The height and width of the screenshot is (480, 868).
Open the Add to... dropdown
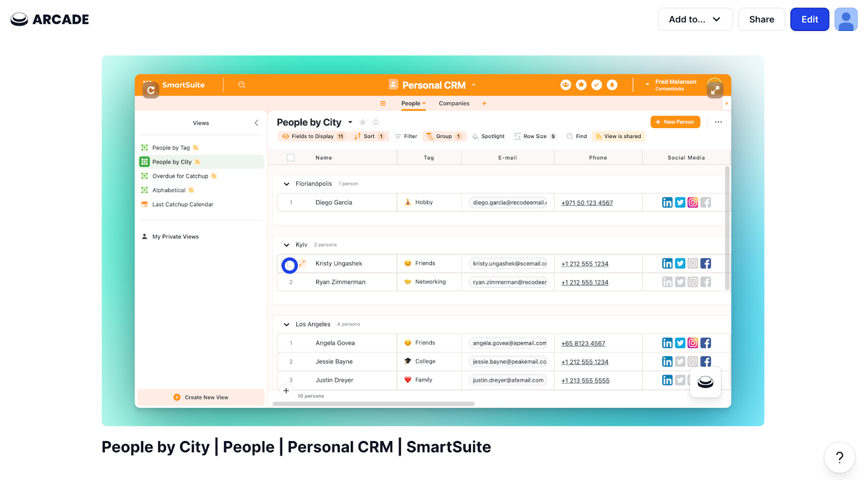click(695, 20)
